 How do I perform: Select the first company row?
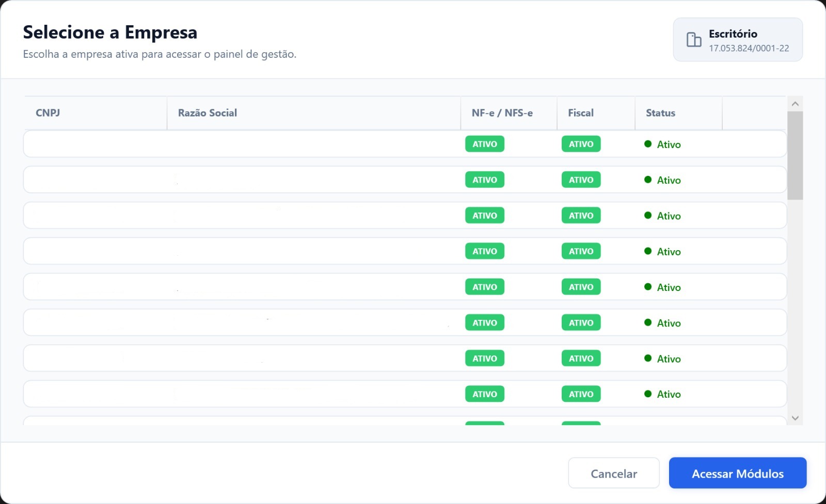(405, 144)
